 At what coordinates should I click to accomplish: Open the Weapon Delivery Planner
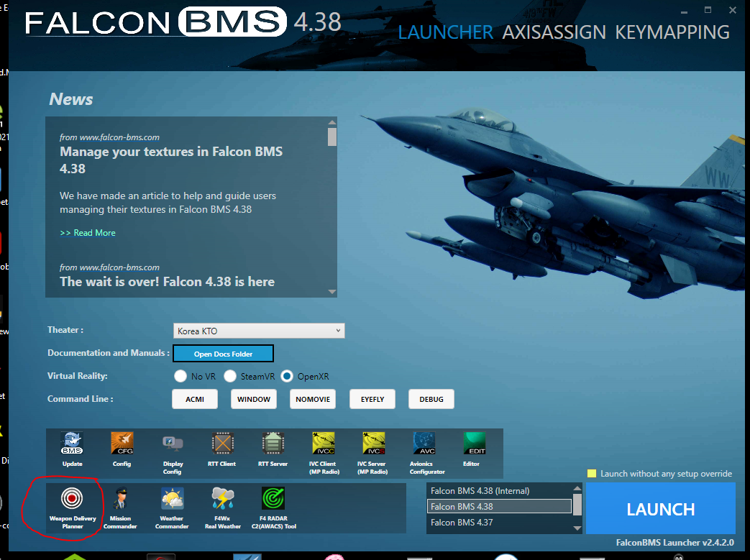72,498
